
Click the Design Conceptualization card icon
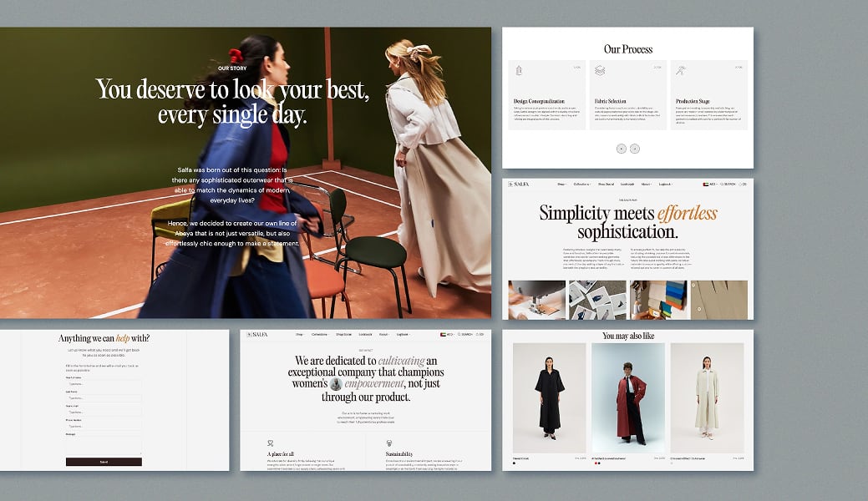[x=519, y=70]
